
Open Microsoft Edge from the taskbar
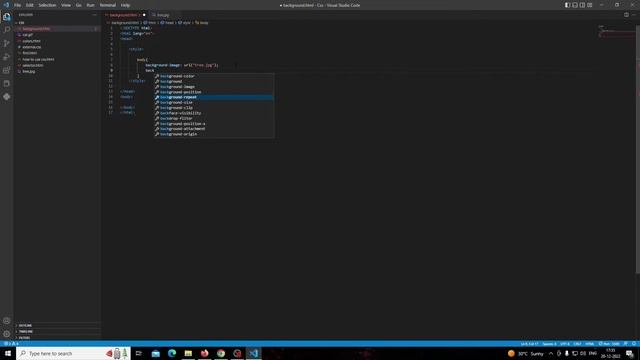172,353
